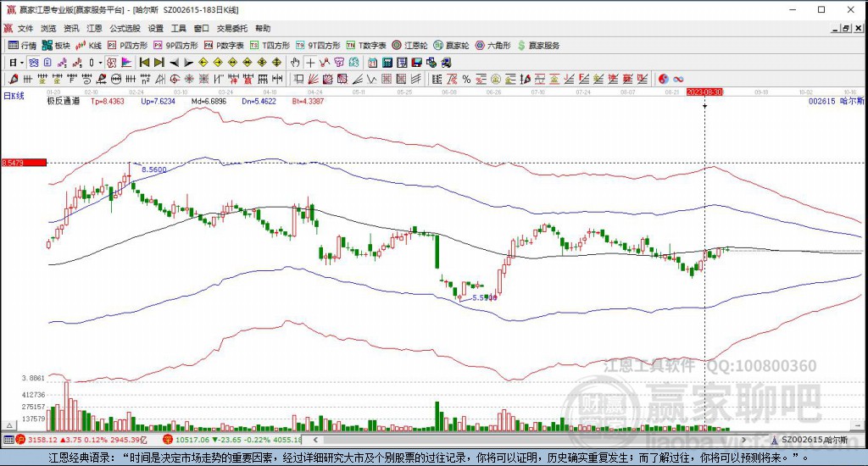The width and height of the screenshot is (868, 466).
Task: Click the percent symbol tool
Action: pyautogui.click(x=466, y=79)
